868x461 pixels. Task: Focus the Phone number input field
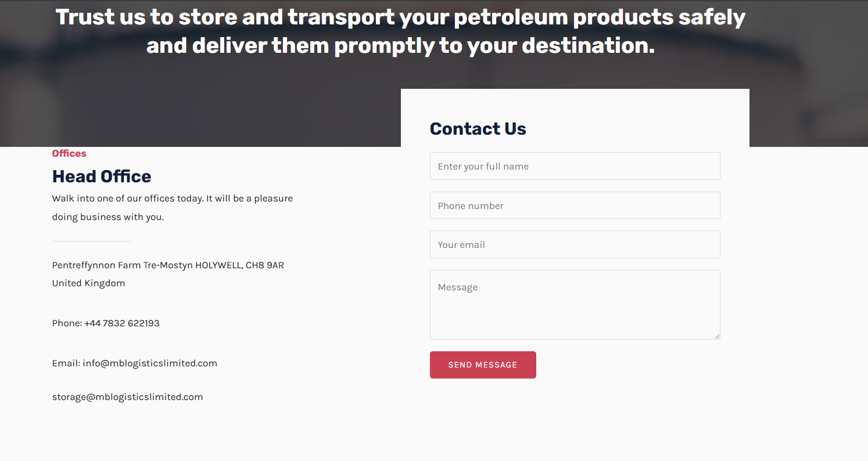coord(575,206)
